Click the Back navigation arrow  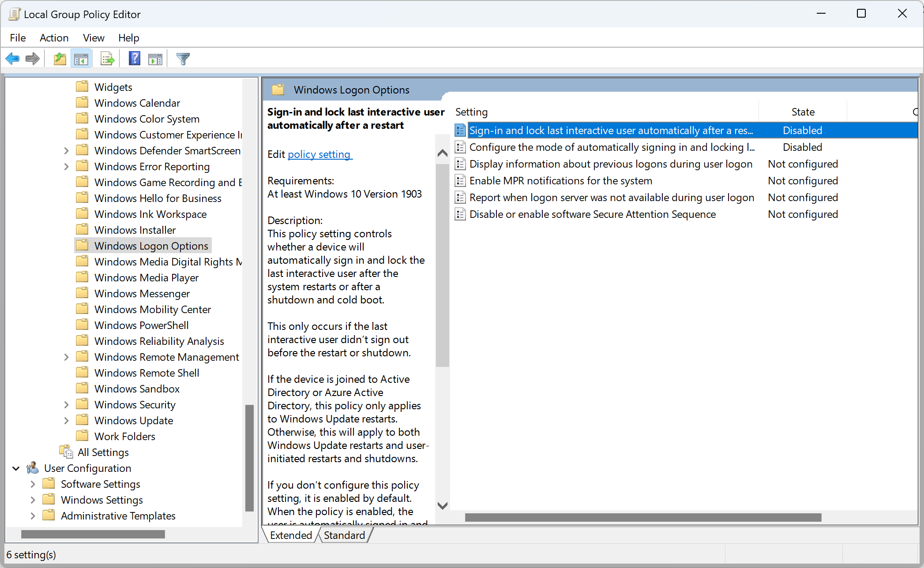pos(12,58)
